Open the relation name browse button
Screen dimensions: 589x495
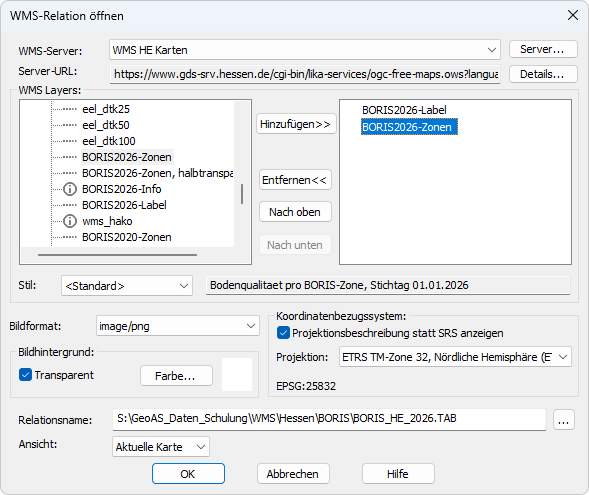pyautogui.click(x=563, y=420)
